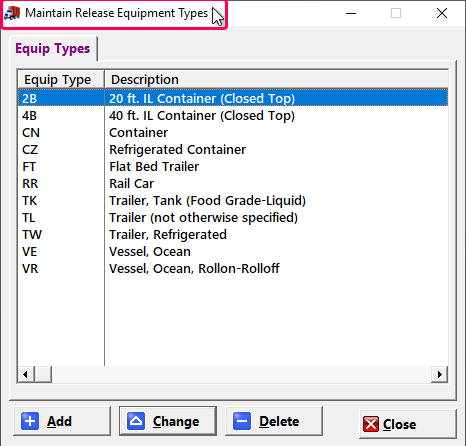Select the FT Flat Bed Trailer row
466x446 pixels.
(233, 166)
